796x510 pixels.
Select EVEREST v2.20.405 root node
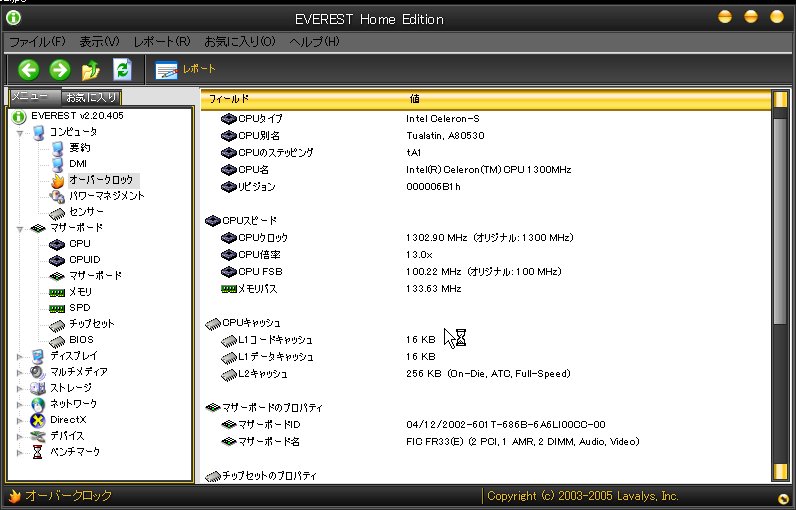77,116
